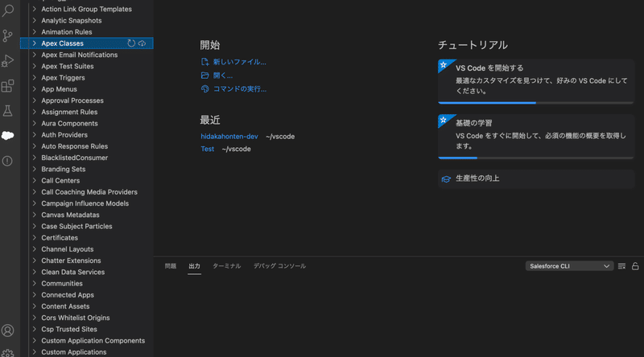Image resolution: width=644 pixels, height=357 pixels.
Task: Open Extensions view
Action: coord(7,86)
